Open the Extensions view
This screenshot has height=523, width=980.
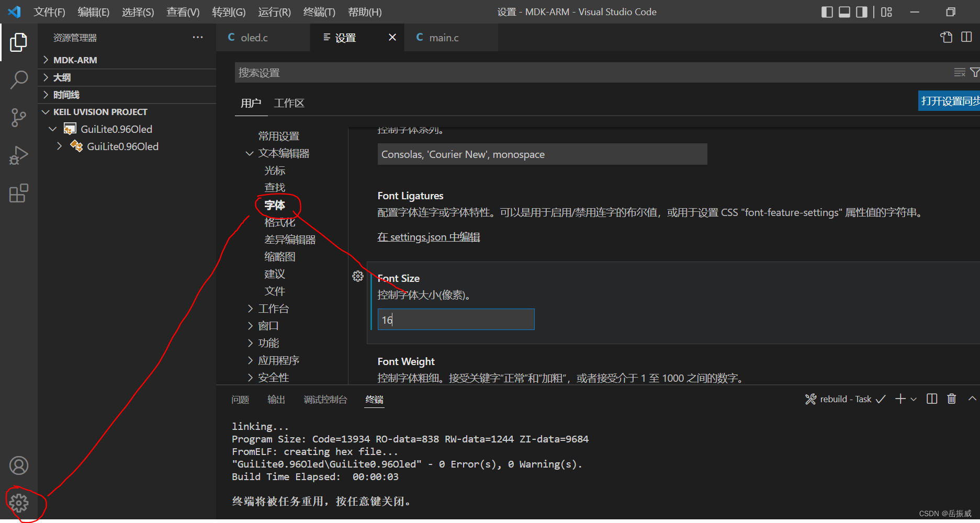click(19, 193)
